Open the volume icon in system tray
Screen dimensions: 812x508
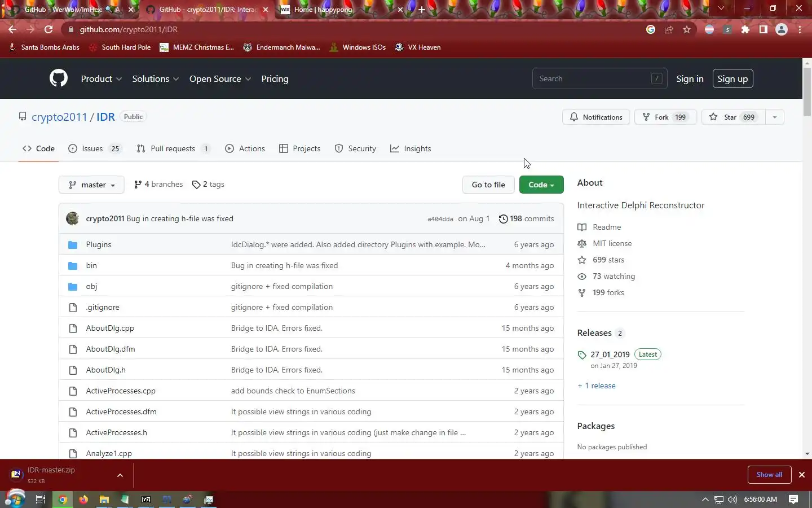click(732, 500)
